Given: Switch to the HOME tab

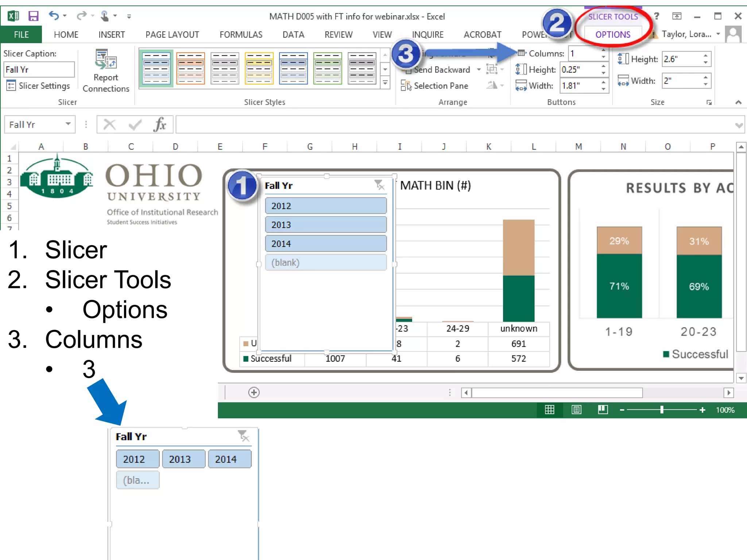Looking at the screenshot, I should (66, 35).
